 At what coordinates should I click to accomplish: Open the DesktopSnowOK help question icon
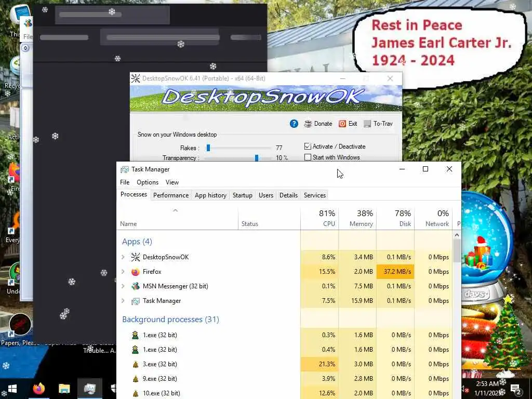[294, 124]
